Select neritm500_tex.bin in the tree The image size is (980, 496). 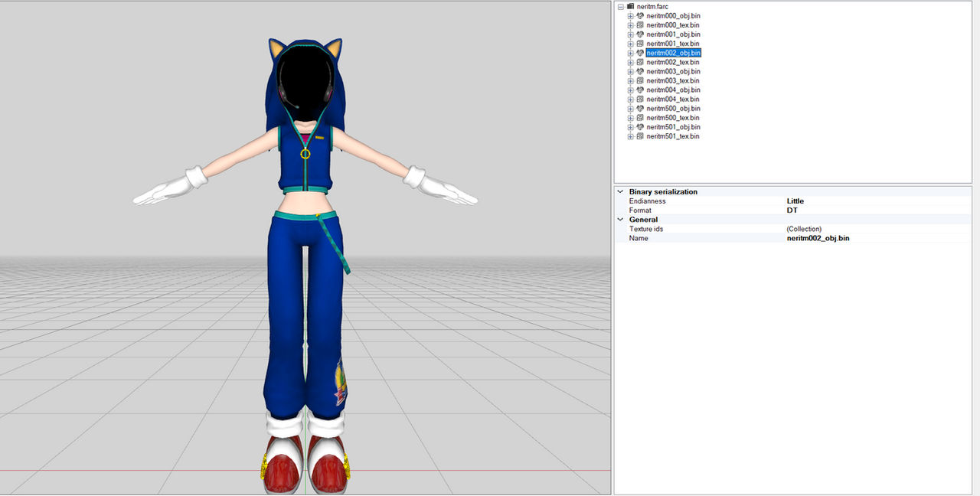[672, 118]
